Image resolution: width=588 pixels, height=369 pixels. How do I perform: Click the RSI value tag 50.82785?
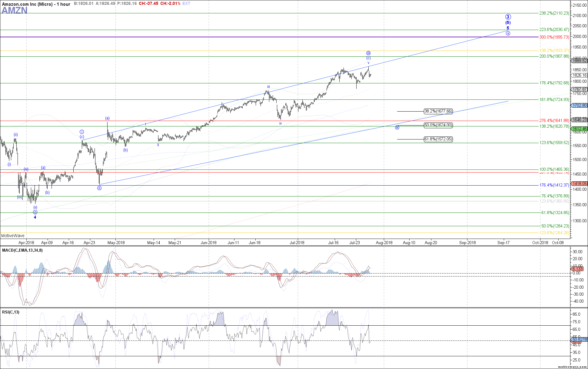[x=579, y=339]
